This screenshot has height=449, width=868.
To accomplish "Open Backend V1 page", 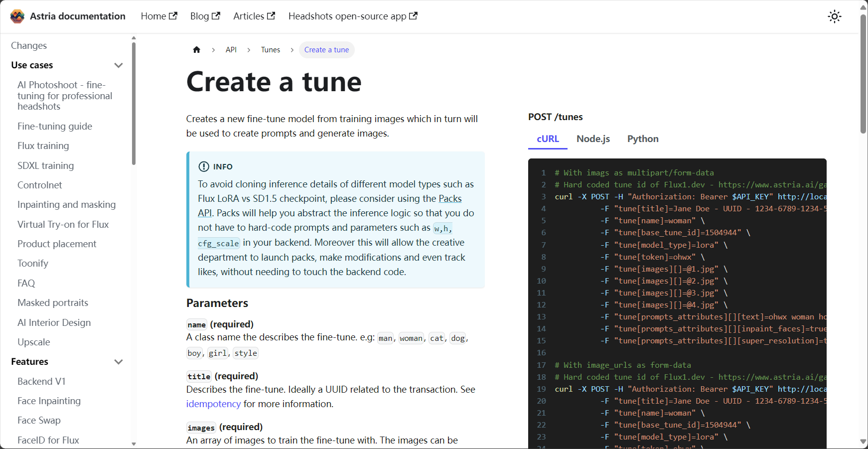I will (x=41, y=381).
